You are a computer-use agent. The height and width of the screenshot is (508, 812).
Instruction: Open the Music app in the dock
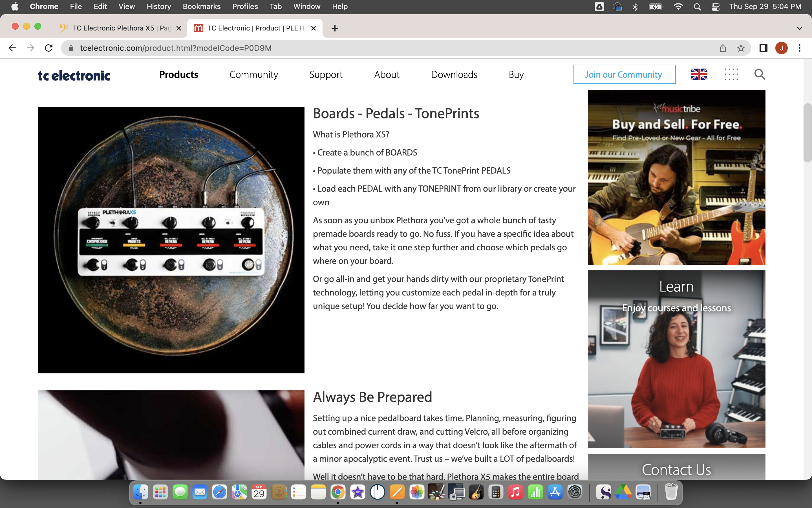(x=516, y=492)
